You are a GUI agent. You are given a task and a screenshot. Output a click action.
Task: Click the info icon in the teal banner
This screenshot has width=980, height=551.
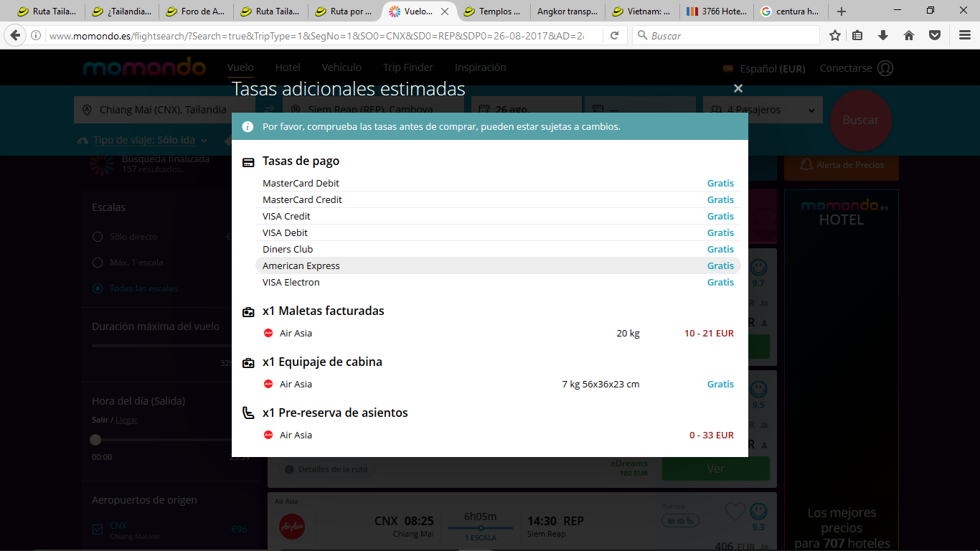pyautogui.click(x=248, y=126)
